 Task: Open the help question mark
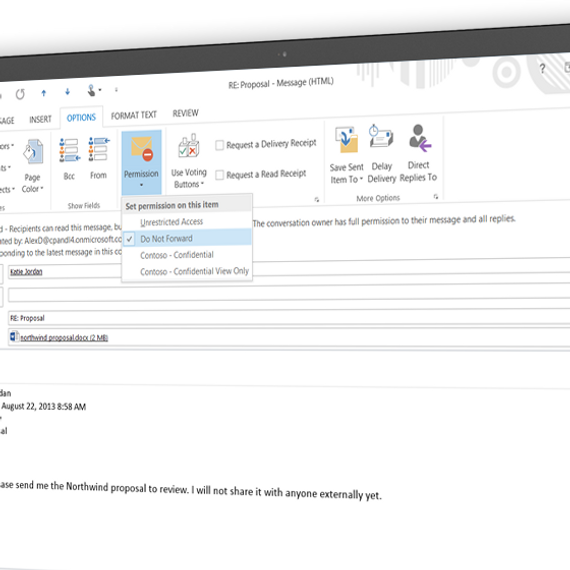pos(542,68)
